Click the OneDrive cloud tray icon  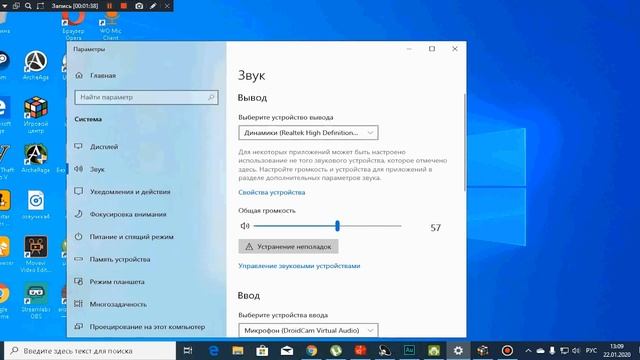tap(540, 351)
